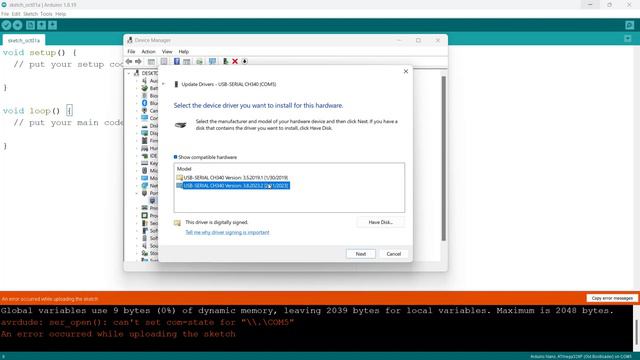640x360 pixels.
Task: Open the Tell me why driver signing is important link
Action: coord(227,232)
